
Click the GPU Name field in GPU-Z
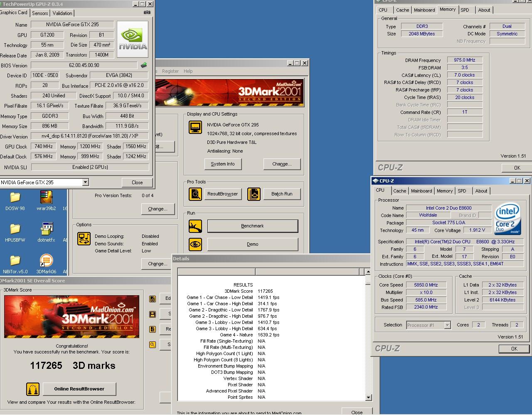72,25
